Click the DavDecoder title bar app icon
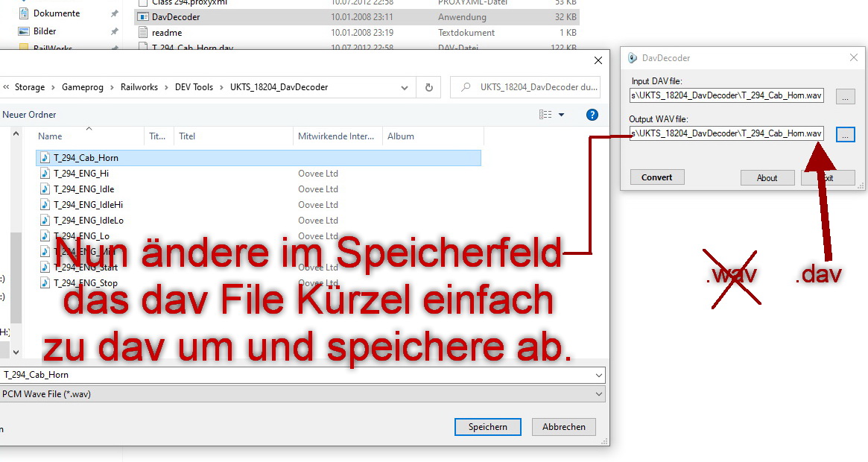This screenshot has height=462, width=868. coord(632,58)
